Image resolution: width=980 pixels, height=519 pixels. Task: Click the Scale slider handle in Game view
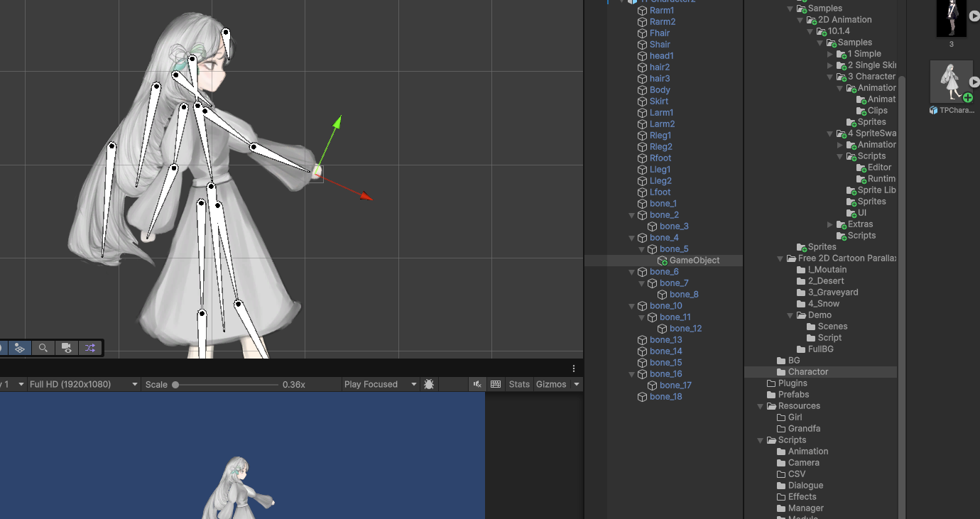click(175, 384)
